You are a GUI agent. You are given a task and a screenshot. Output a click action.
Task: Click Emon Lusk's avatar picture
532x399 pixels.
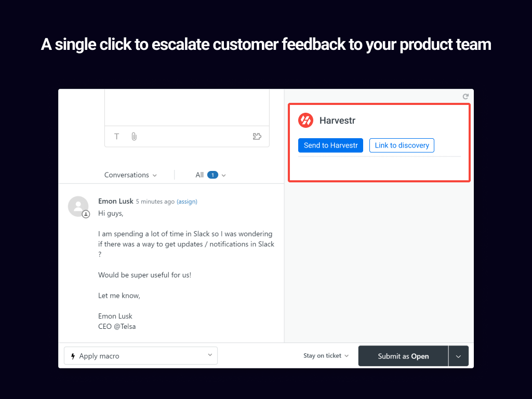click(x=78, y=206)
